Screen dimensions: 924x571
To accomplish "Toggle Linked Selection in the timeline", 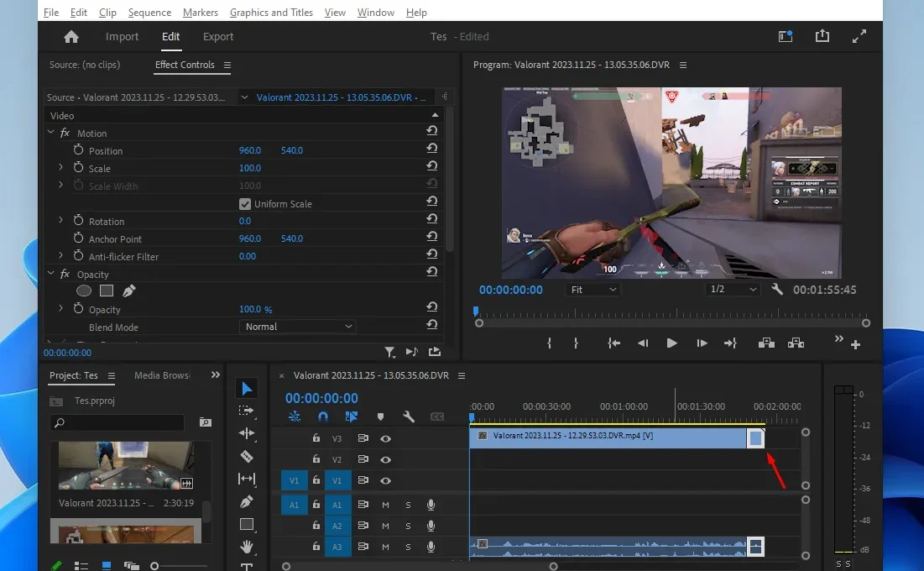I will click(351, 416).
